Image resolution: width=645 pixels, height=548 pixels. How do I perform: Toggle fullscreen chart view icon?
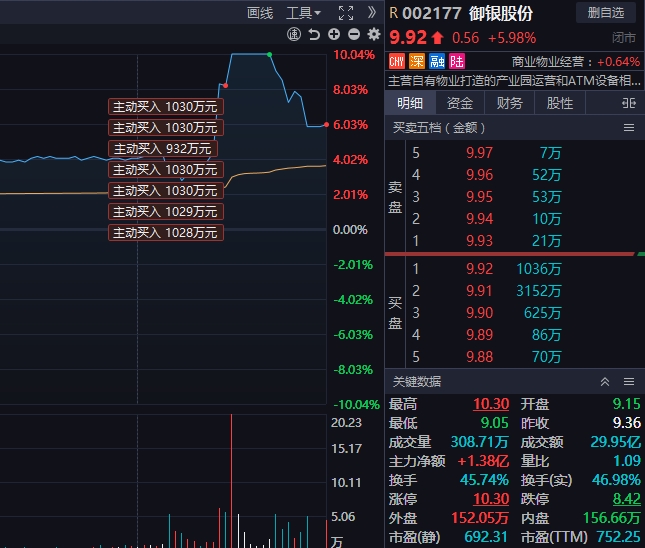click(346, 13)
